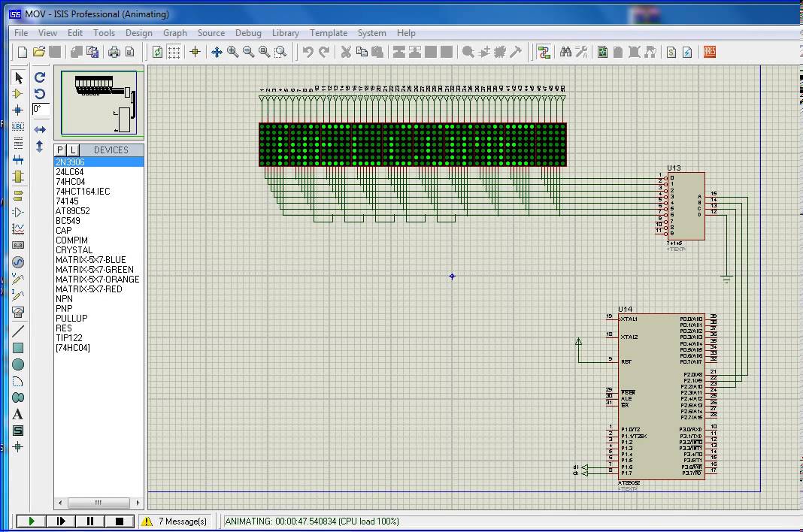Select the Component Mode tool
The width and height of the screenshot is (803, 532).
(18, 94)
